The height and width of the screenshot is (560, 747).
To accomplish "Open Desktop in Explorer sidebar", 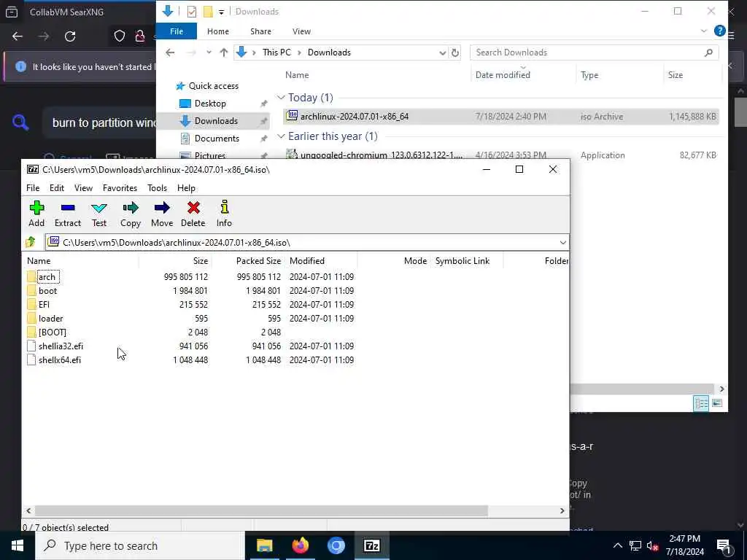I will pos(210,104).
